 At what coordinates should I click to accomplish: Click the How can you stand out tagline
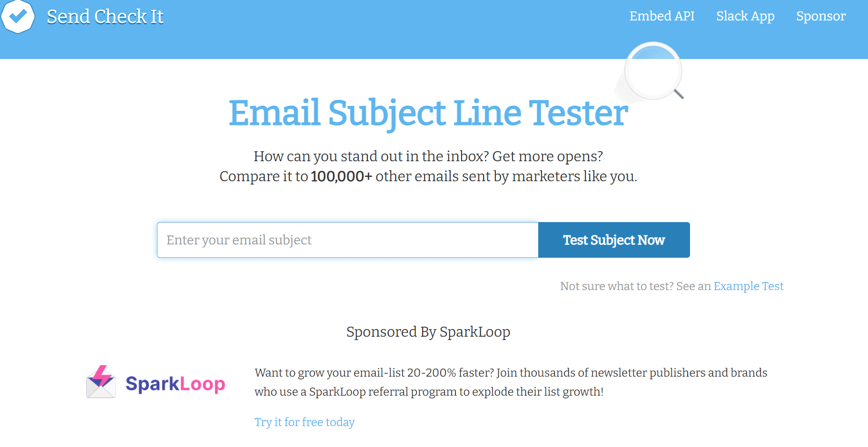coord(427,156)
